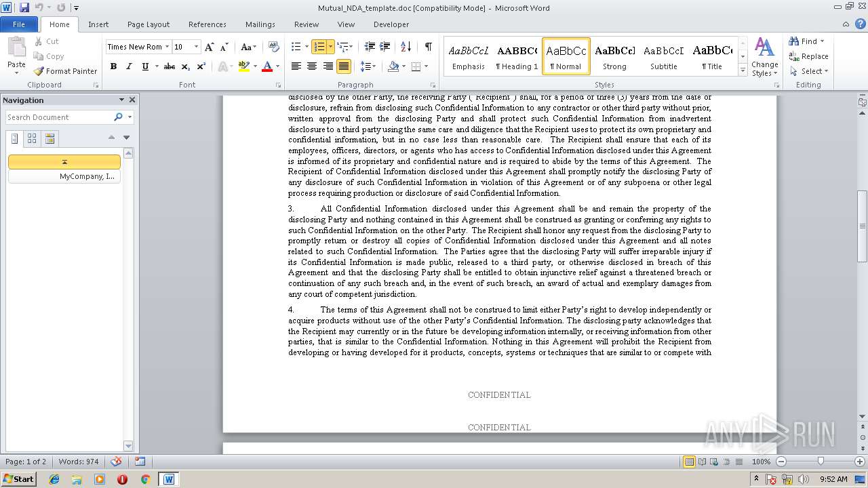Viewport: 868px width, 488px height.
Task: Apply subscript formatting
Action: [x=186, y=66]
